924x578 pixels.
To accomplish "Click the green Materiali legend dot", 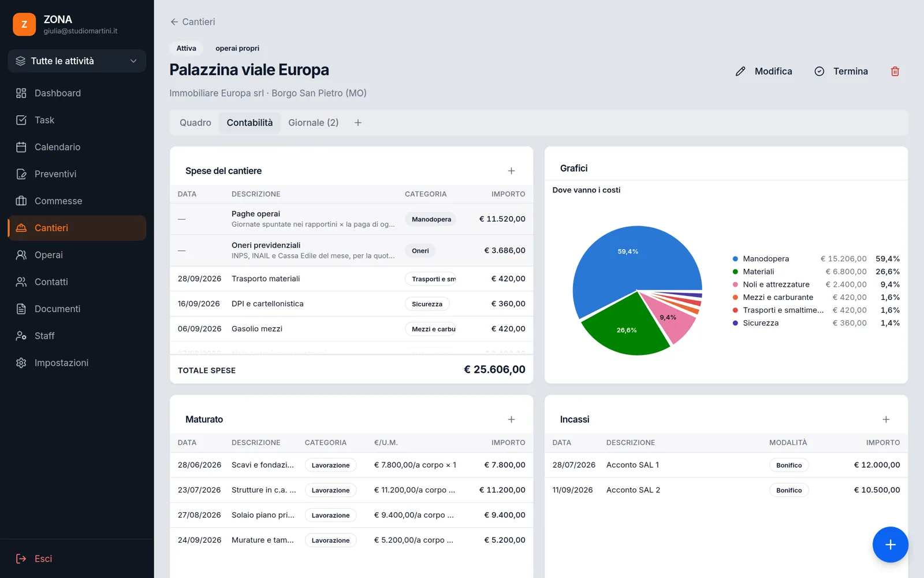I will [x=735, y=272].
